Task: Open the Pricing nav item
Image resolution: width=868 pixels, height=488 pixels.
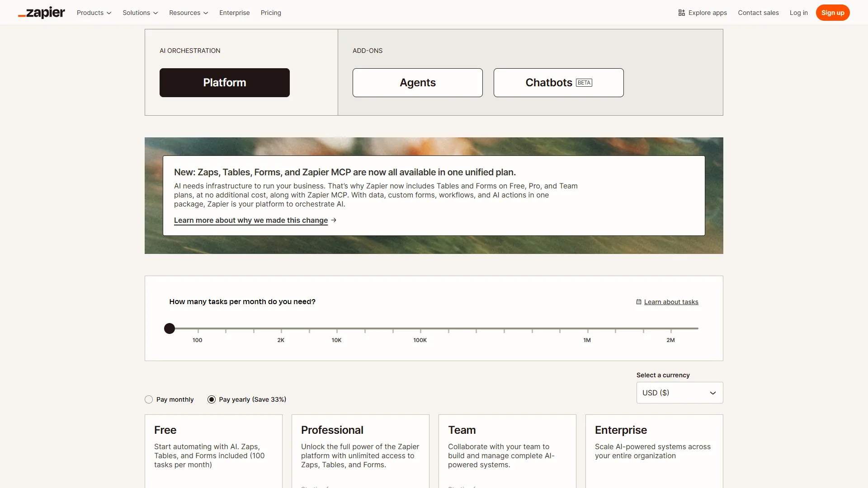Action: (x=271, y=13)
